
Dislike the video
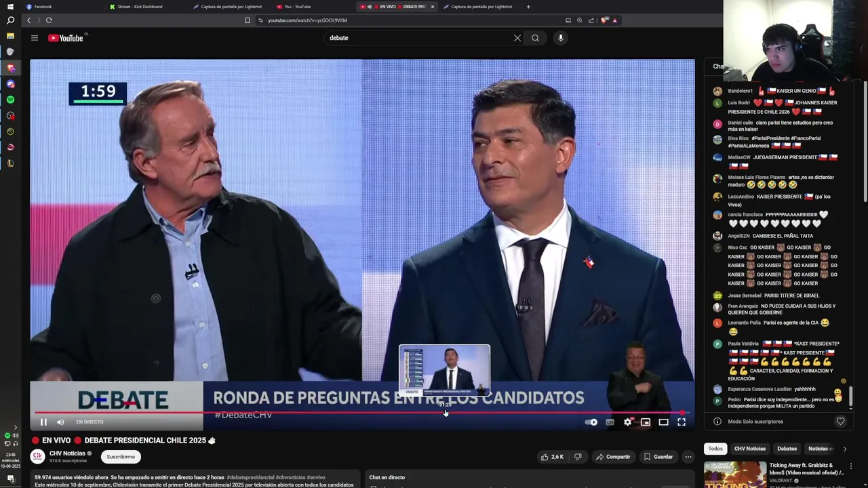point(577,457)
